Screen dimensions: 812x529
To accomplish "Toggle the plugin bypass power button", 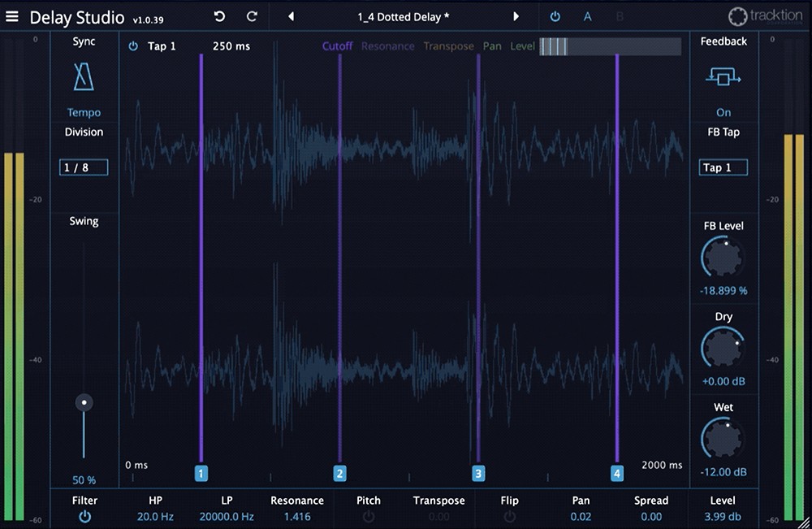I will point(555,16).
